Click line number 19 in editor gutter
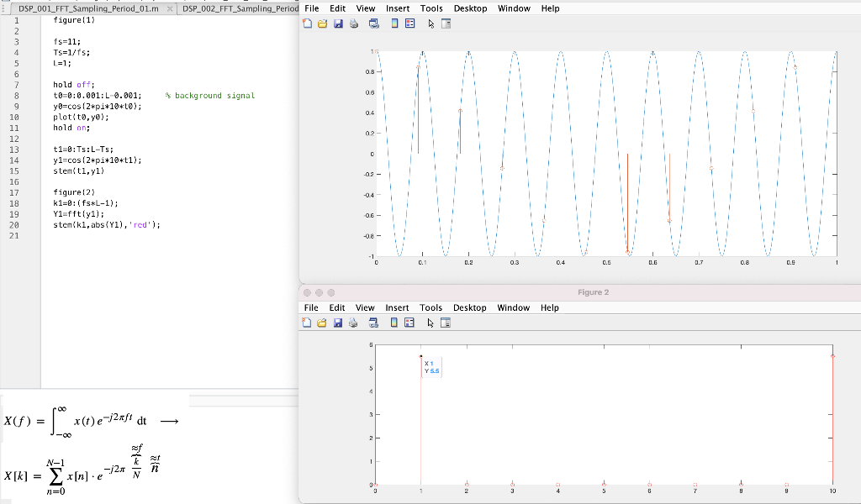The width and height of the screenshot is (861, 504). coord(14,214)
